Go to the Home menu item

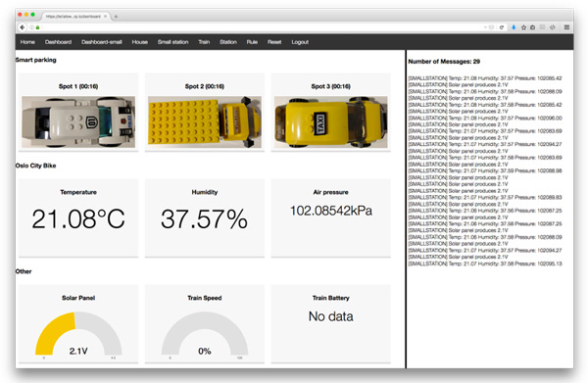[27, 42]
